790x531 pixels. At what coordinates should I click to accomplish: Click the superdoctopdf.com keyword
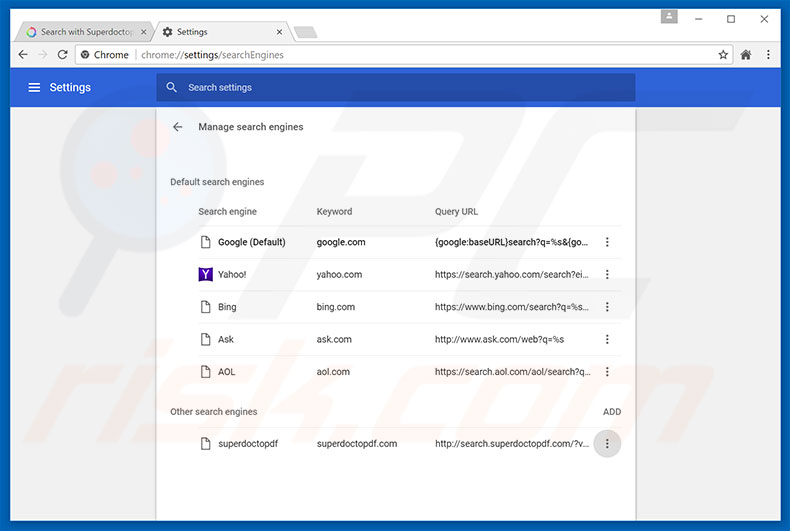[x=357, y=444]
